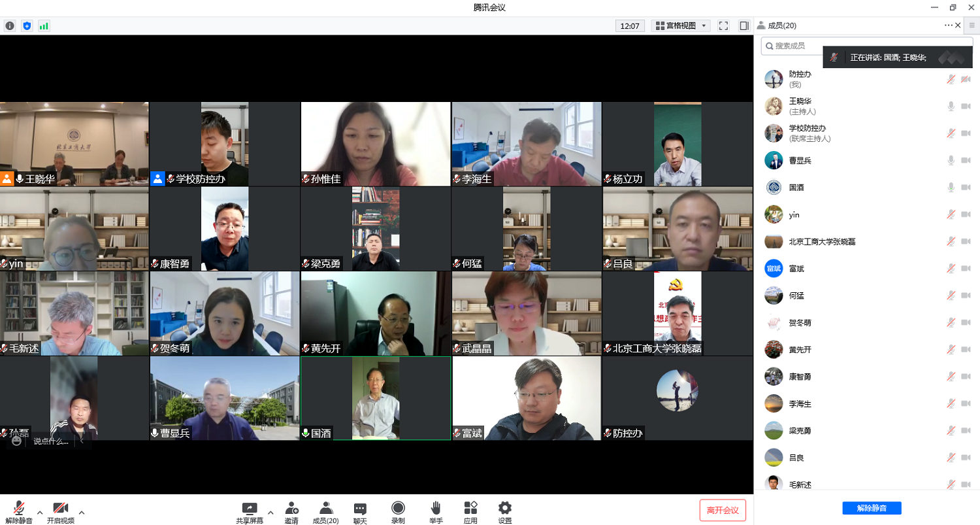Open the invite (邀请) icon
Image resolution: width=980 pixels, height=525 pixels.
coord(291,508)
